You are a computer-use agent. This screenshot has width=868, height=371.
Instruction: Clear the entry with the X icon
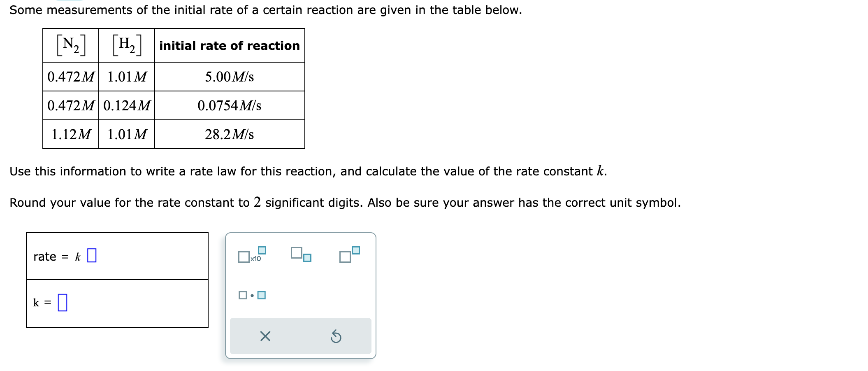(265, 336)
